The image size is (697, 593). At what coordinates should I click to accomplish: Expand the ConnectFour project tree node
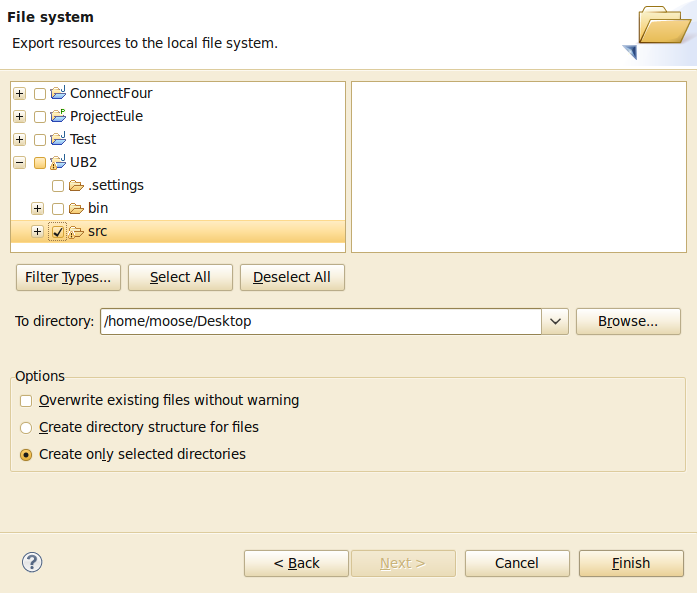click(x=20, y=93)
